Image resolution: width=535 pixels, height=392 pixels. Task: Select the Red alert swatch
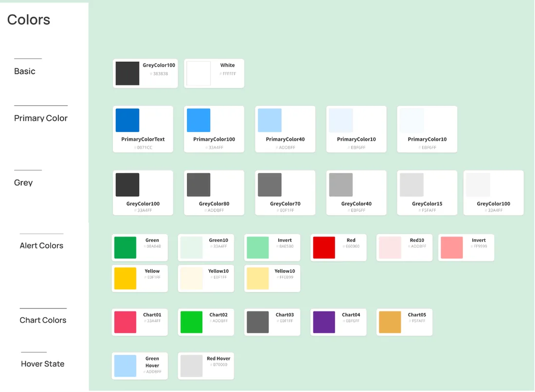[x=324, y=247]
